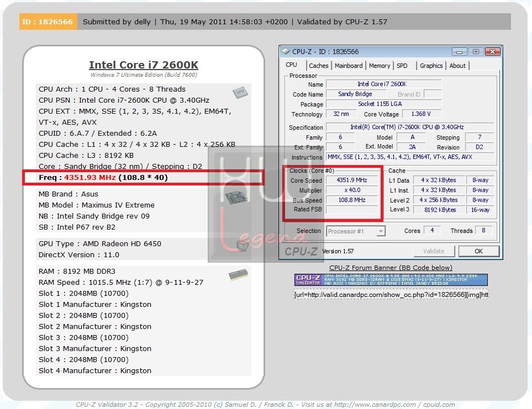532x409 pixels.
Task: Click the OK button in CPU-Z
Action: pyautogui.click(x=479, y=251)
